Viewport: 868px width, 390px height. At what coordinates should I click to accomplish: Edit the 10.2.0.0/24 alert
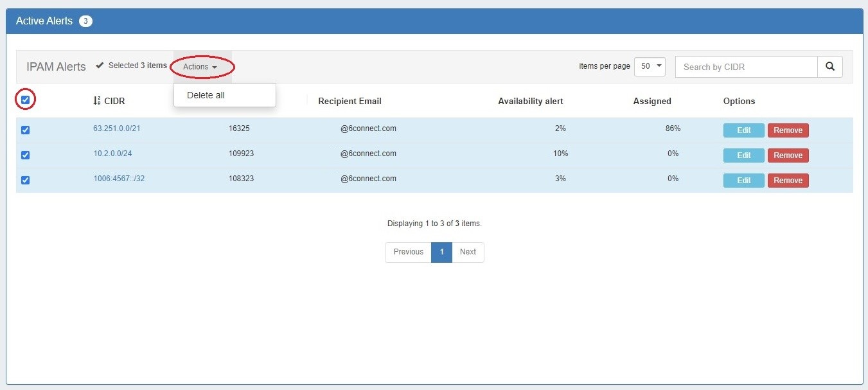[x=743, y=155]
